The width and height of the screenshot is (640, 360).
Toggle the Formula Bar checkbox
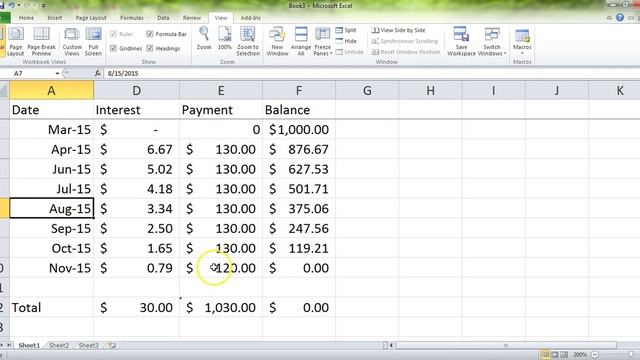tap(149, 34)
